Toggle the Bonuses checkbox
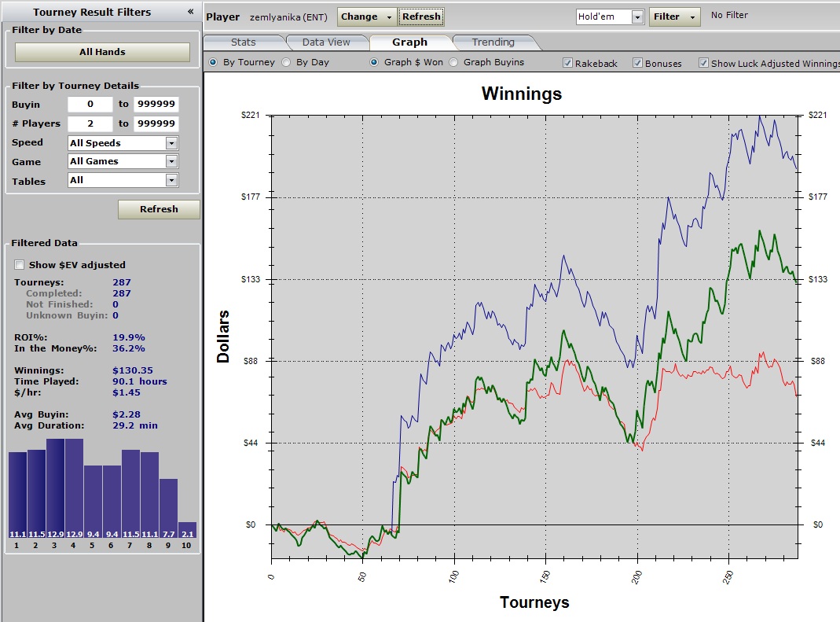This screenshot has width=840, height=622. [637, 63]
